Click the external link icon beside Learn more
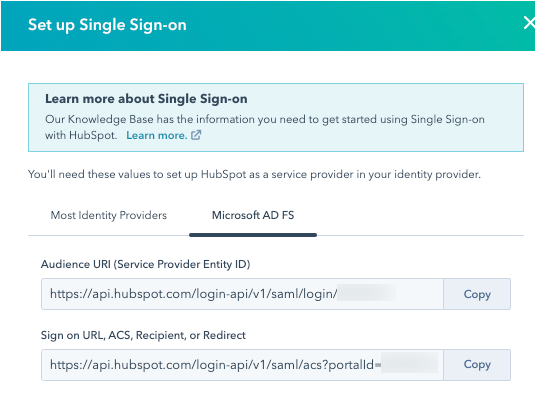Viewport: 536px width, 402px height. point(196,135)
